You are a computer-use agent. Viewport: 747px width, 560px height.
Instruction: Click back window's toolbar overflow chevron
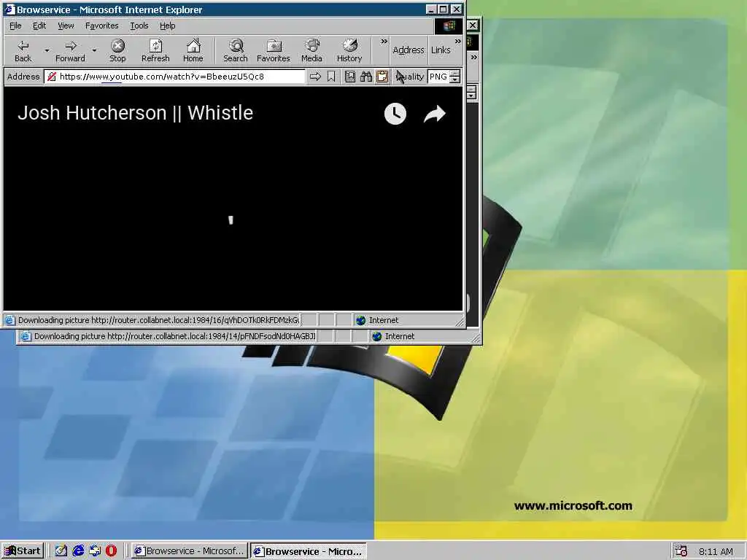(x=473, y=57)
